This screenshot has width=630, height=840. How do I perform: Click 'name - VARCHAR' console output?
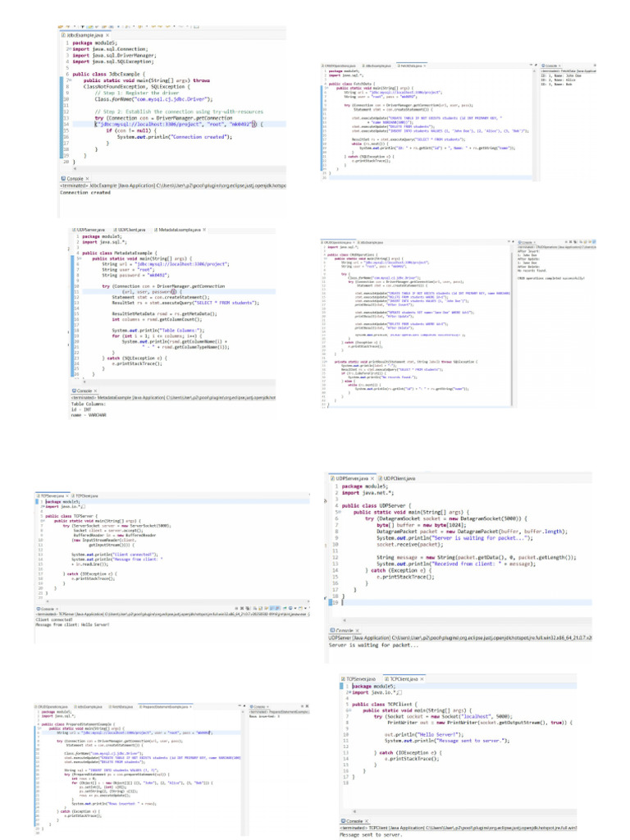tap(89, 415)
